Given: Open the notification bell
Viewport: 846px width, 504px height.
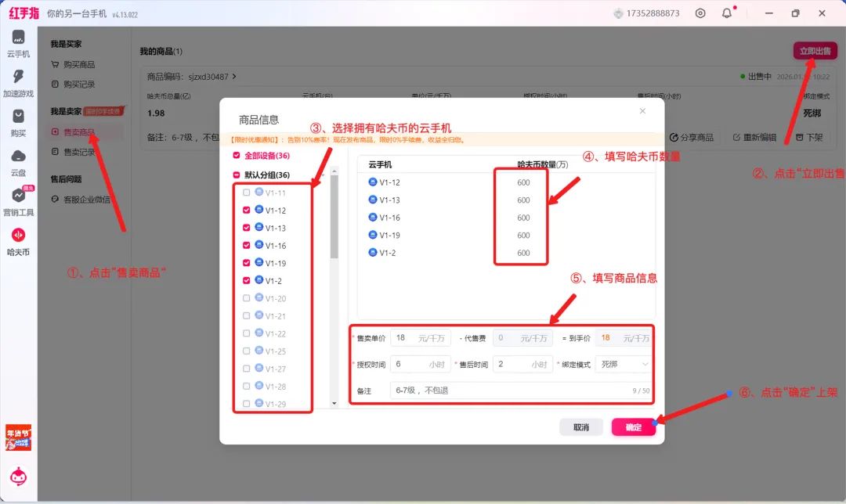Looking at the screenshot, I should 727,13.
